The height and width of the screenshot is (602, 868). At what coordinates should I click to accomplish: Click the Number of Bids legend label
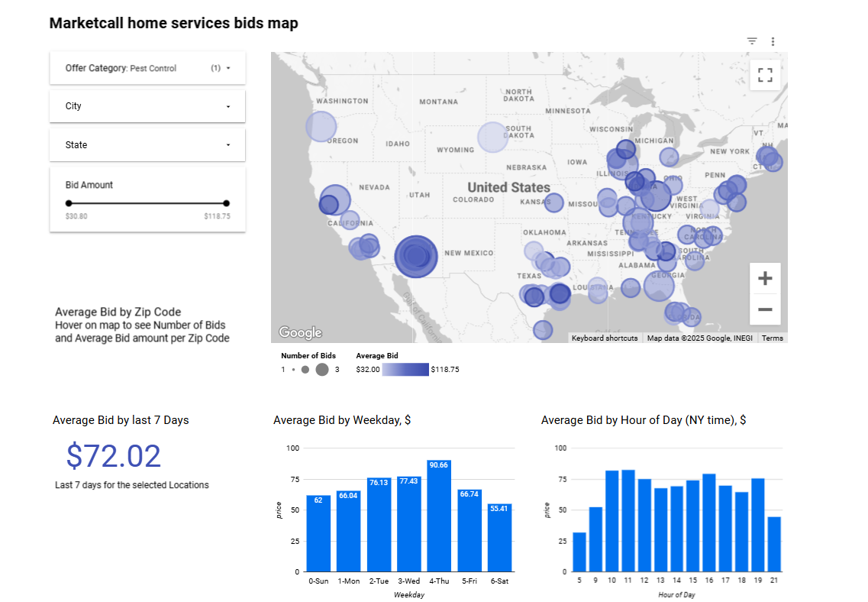point(308,355)
